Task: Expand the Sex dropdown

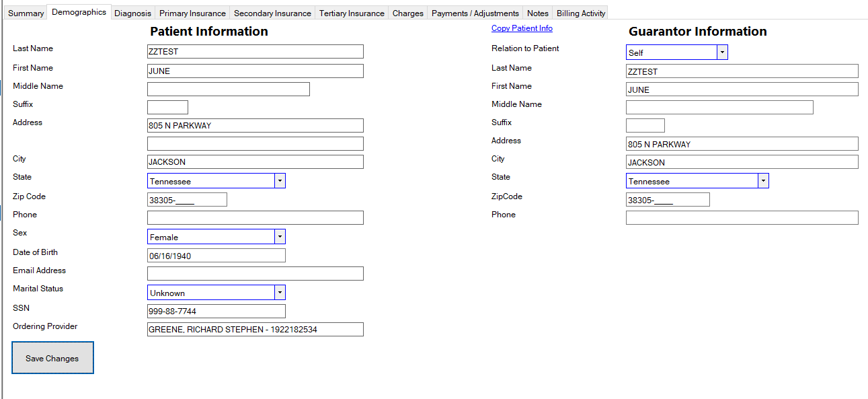Action: click(280, 237)
